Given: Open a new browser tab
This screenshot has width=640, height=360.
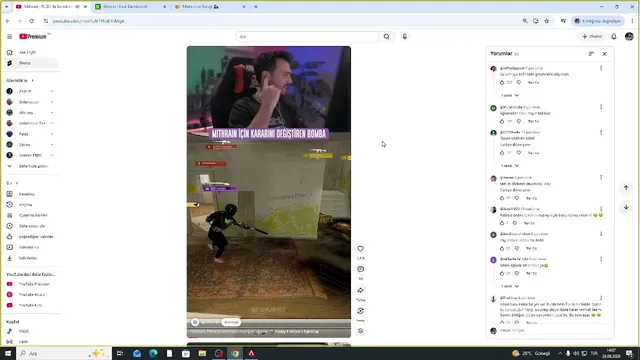Looking at the screenshot, I should 256,7.
